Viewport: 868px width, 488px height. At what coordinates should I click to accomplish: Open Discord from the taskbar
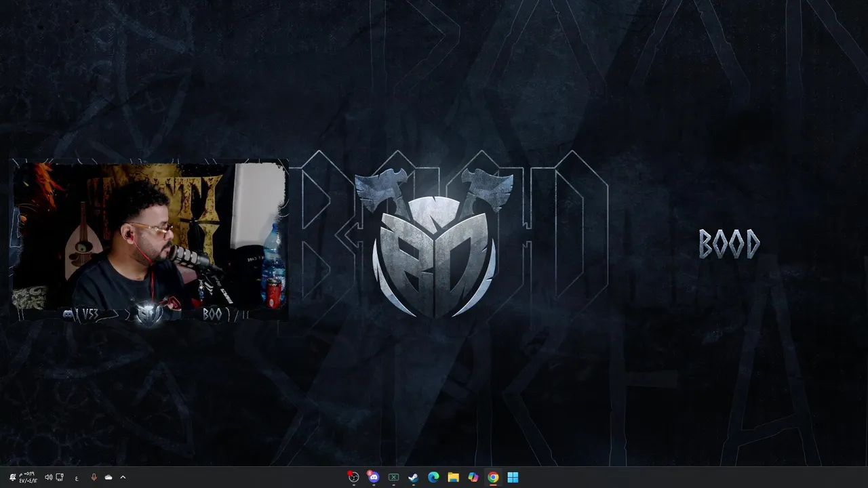click(x=373, y=477)
